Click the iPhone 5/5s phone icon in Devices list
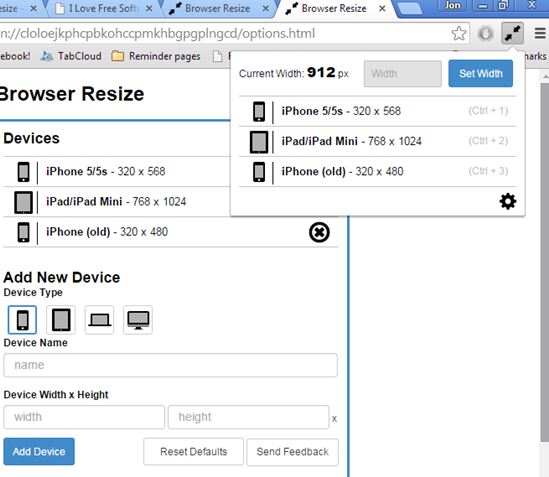 tap(23, 172)
